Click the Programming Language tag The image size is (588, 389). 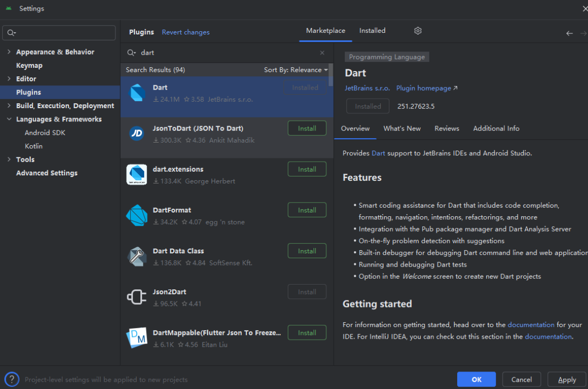(x=387, y=57)
